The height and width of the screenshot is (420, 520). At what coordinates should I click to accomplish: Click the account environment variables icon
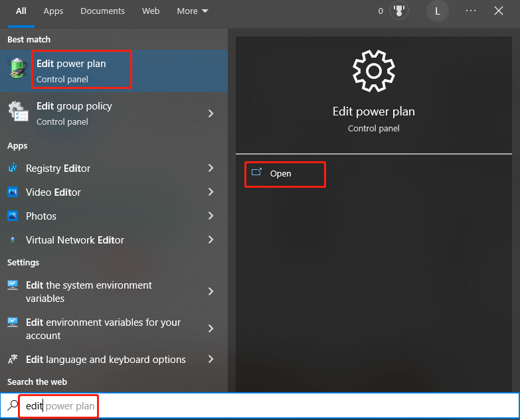pos(13,322)
